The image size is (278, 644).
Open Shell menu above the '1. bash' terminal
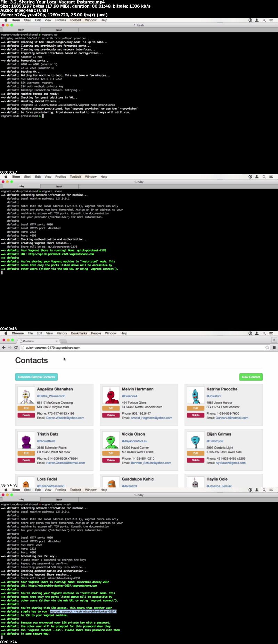(27, 20)
